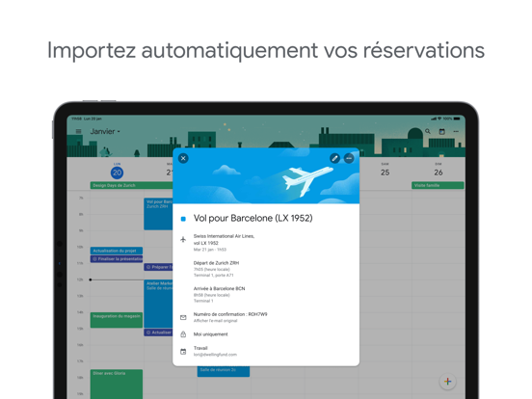The image size is (532, 399).
Task: Click the Wi-Fi indicator in the status bar
Action: point(439,119)
